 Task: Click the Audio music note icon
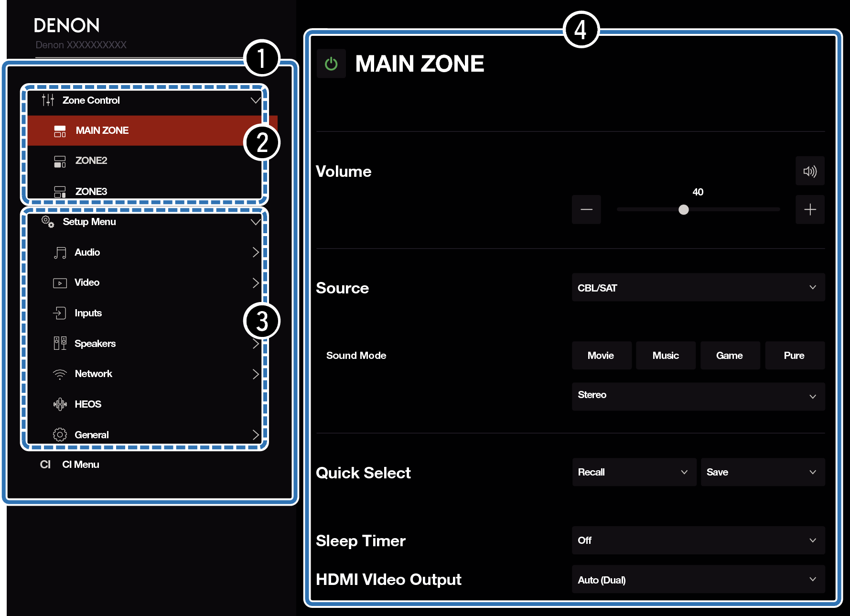[x=60, y=253]
